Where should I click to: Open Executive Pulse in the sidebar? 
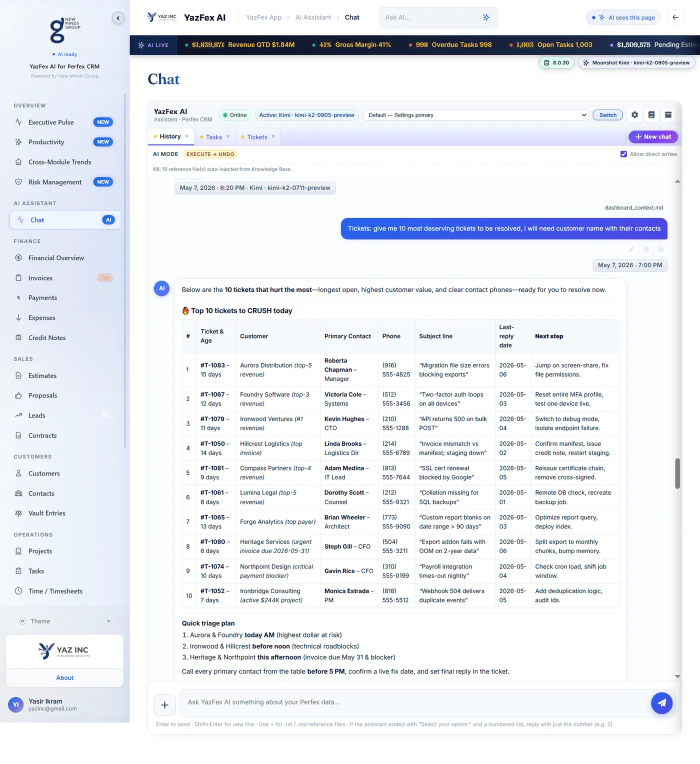coord(65,122)
